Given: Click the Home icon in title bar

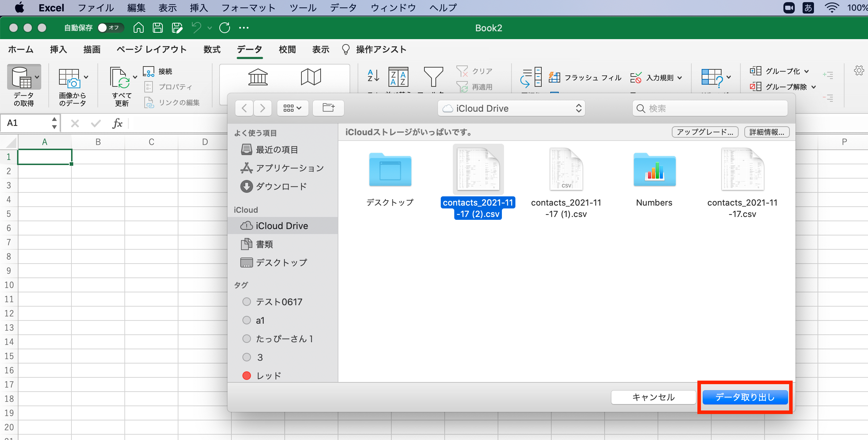Looking at the screenshot, I should click(x=138, y=28).
